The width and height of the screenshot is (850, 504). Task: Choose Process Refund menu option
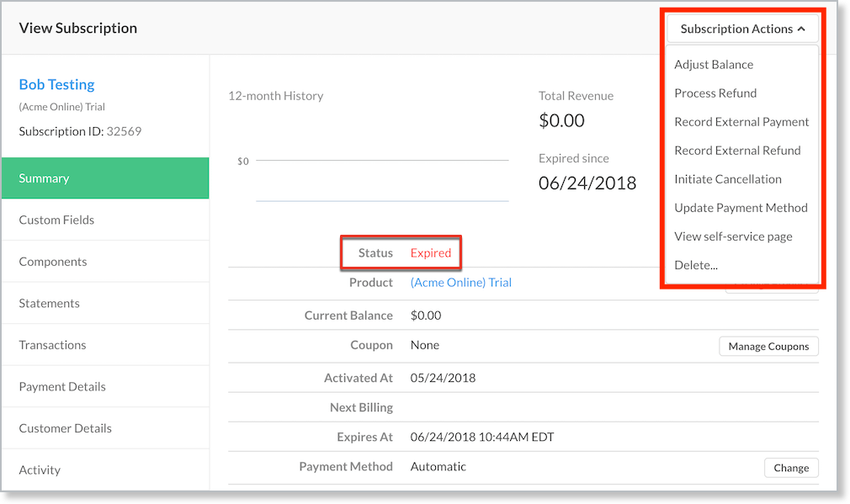click(x=715, y=93)
